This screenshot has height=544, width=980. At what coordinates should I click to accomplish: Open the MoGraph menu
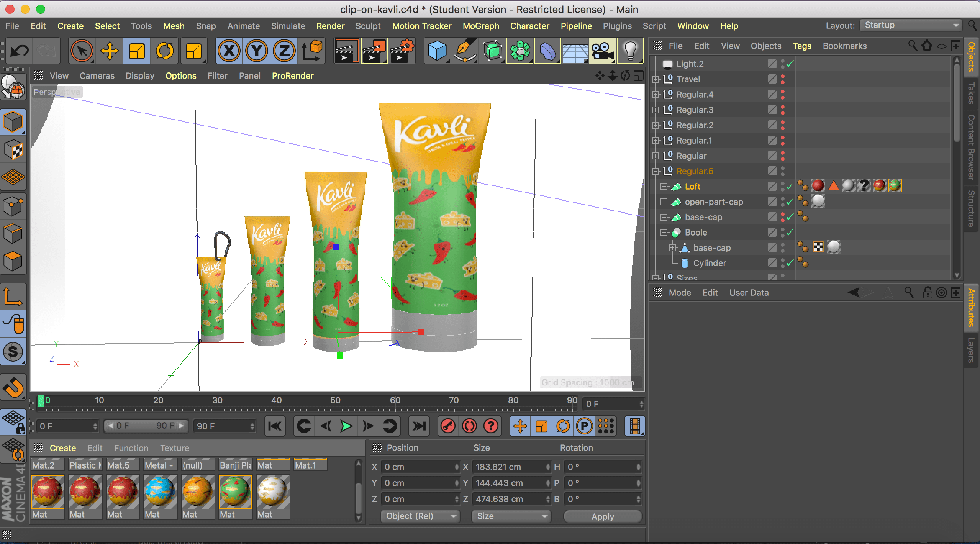(x=481, y=26)
